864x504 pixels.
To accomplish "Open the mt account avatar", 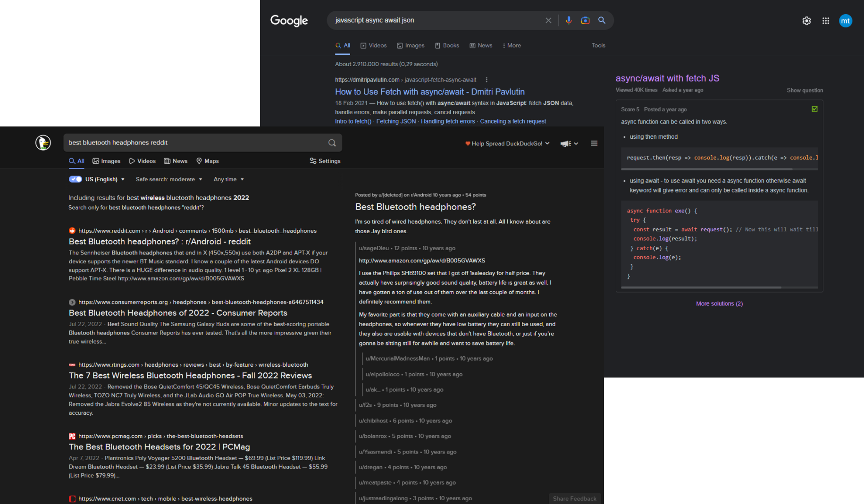I will [x=845, y=21].
